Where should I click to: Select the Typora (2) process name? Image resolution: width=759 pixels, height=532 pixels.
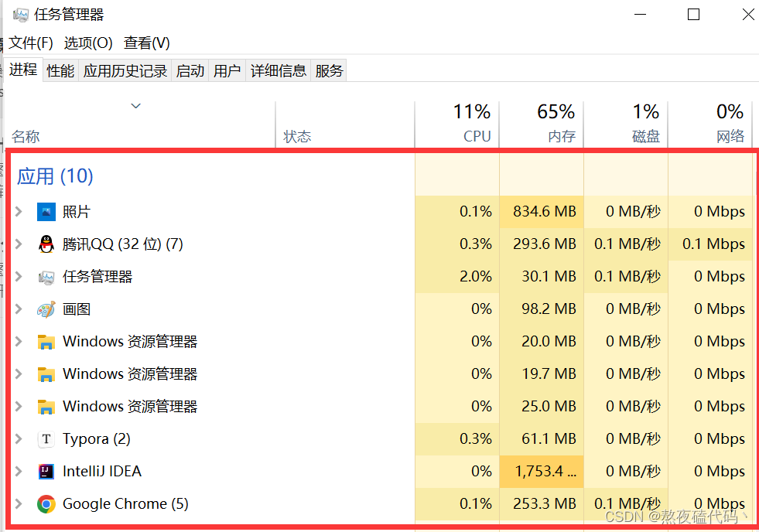97,439
